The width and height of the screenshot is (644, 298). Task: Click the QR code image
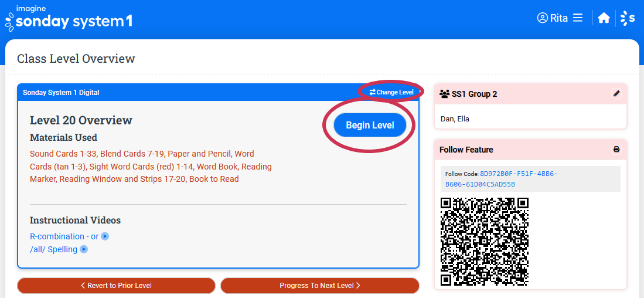[484, 242]
